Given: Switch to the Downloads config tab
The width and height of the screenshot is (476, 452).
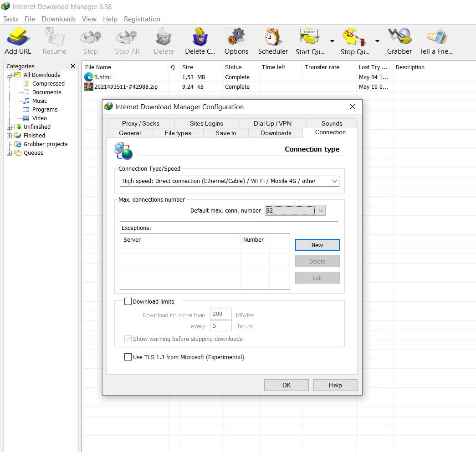Looking at the screenshot, I should coord(276,133).
